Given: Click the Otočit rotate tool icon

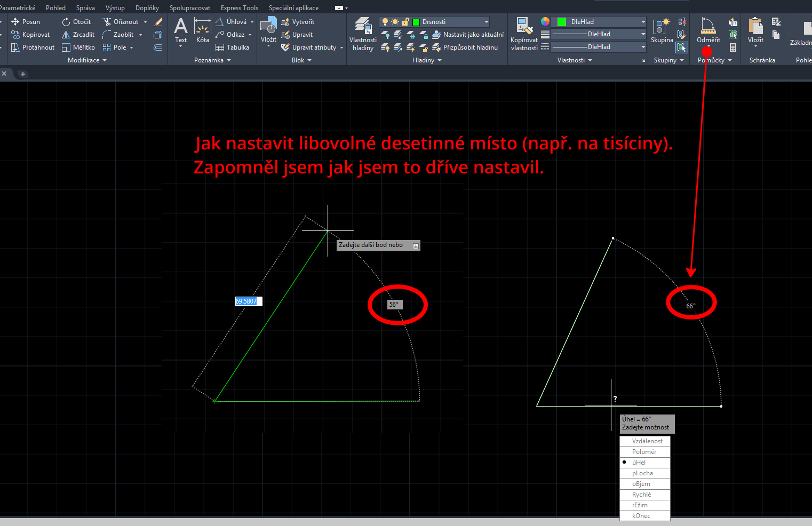Looking at the screenshot, I should [66, 22].
